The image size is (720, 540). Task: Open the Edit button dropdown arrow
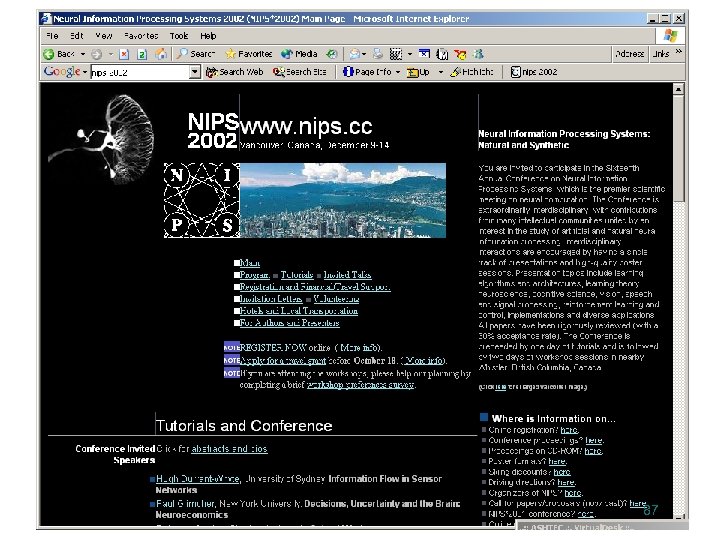(410, 54)
